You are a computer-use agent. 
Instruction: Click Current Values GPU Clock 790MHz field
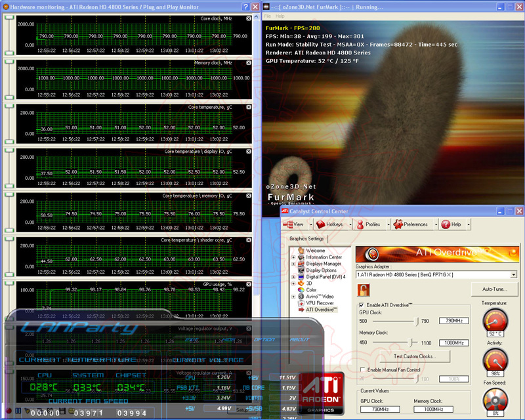point(380,409)
